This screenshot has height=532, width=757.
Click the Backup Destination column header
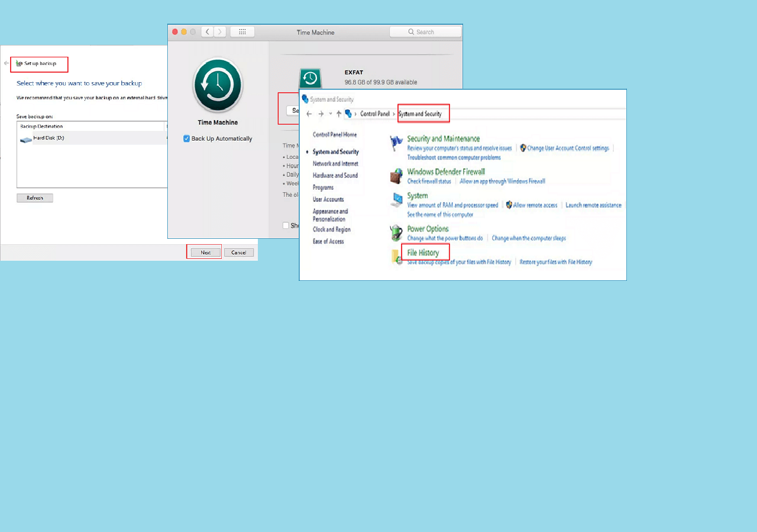coord(91,126)
